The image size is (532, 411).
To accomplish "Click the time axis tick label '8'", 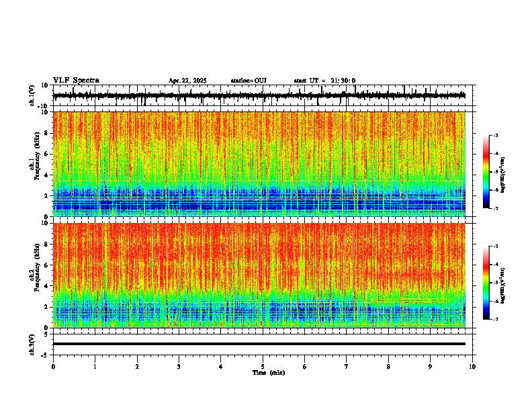I will coord(388,367).
